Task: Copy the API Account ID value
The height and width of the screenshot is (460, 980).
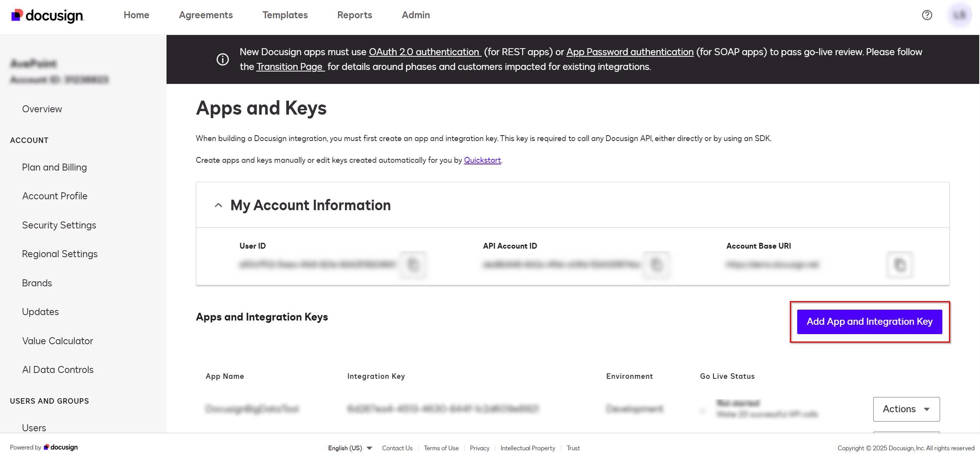Action: click(656, 265)
